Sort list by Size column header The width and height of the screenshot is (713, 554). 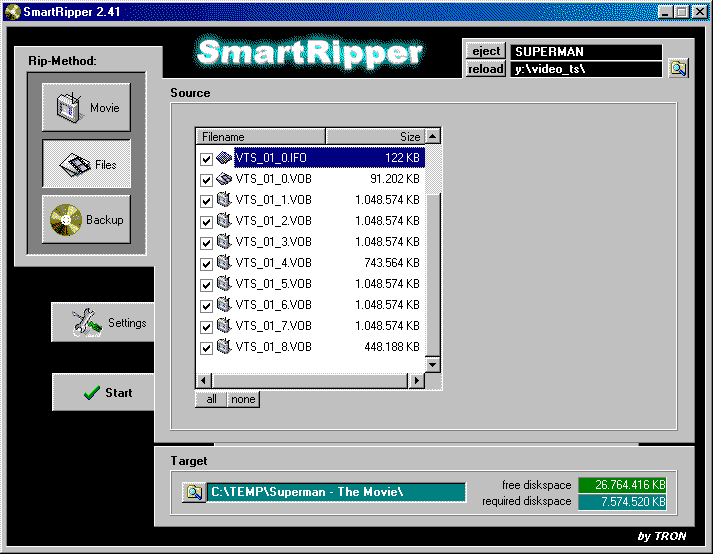375,137
